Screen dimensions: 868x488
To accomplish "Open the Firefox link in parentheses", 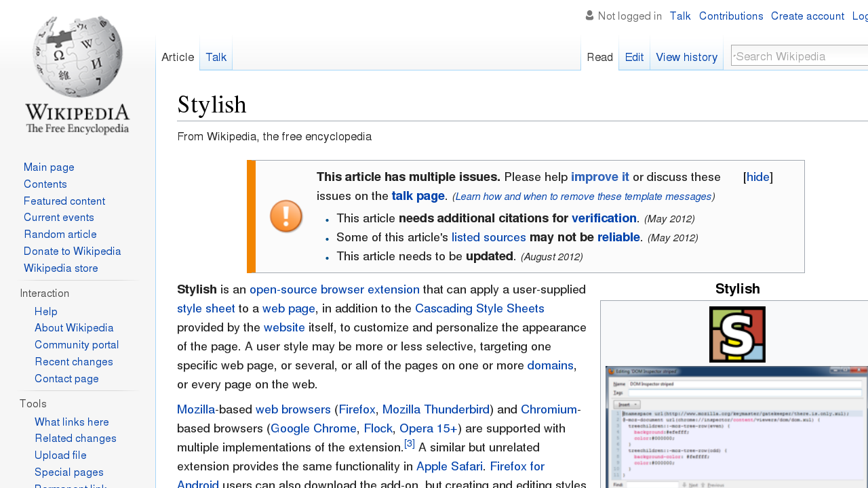I will [357, 409].
